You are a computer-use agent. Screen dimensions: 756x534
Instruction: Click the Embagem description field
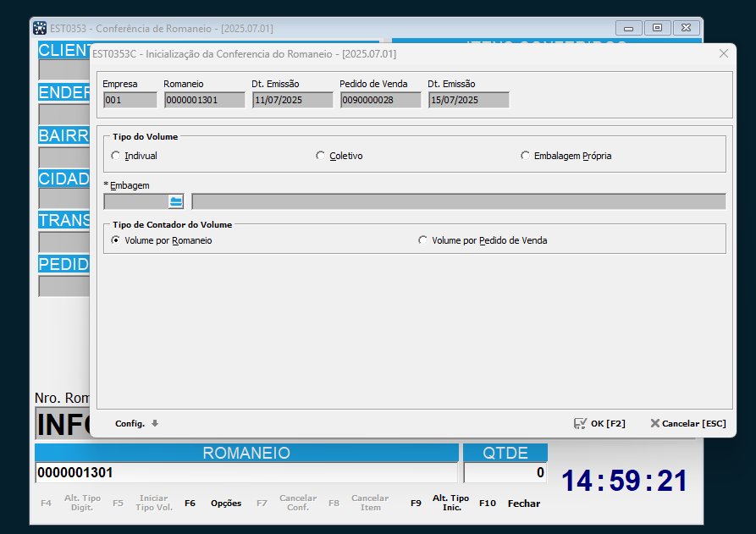[x=459, y=201]
